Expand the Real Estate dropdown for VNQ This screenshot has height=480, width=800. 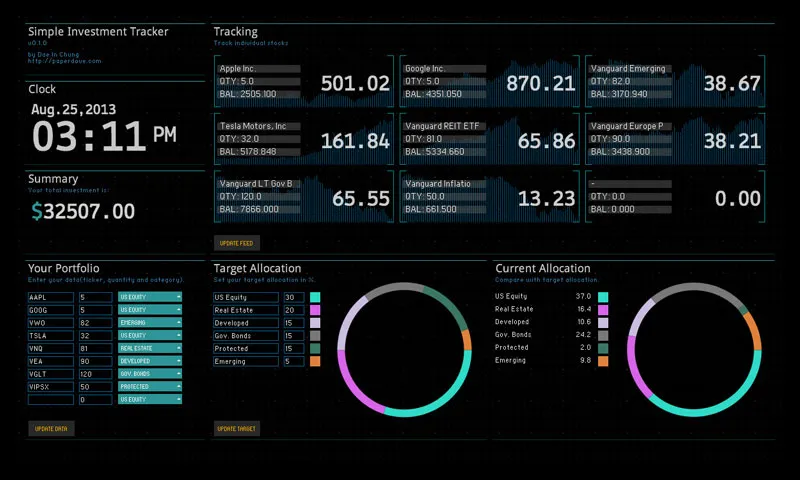pos(150,348)
